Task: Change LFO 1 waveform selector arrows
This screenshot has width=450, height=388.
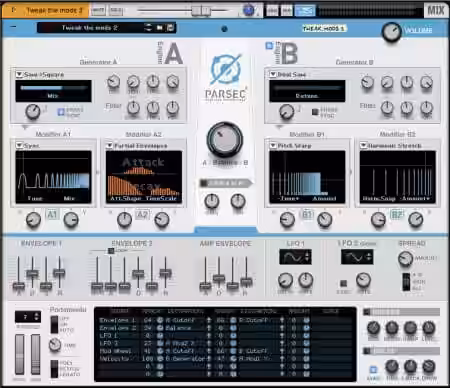Action: 307,257
